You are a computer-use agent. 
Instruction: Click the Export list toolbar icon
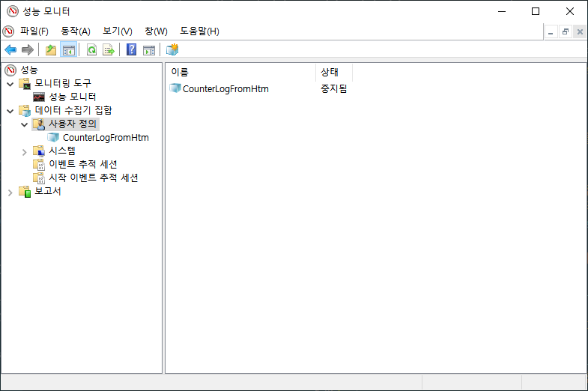(x=109, y=49)
